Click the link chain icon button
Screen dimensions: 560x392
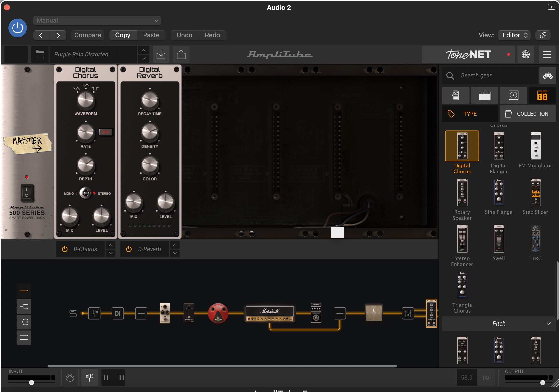pyautogui.click(x=543, y=35)
